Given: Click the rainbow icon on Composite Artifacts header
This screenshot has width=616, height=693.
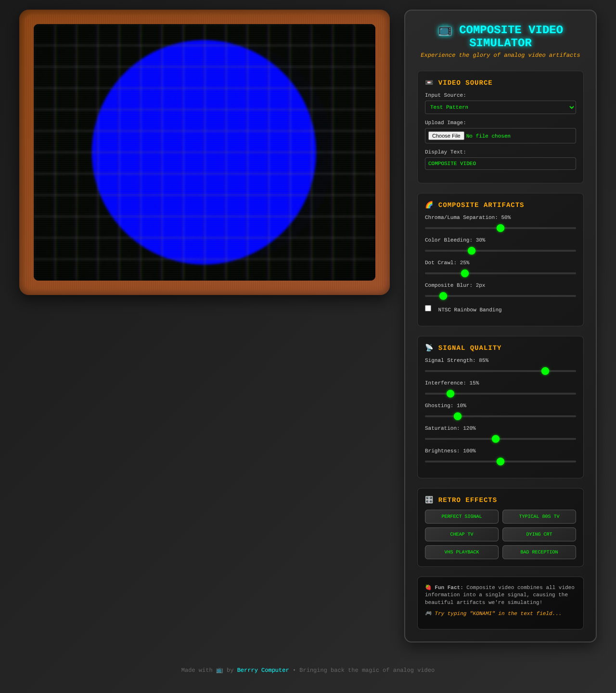Looking at the screenshot, I should [x=429, y=204].
